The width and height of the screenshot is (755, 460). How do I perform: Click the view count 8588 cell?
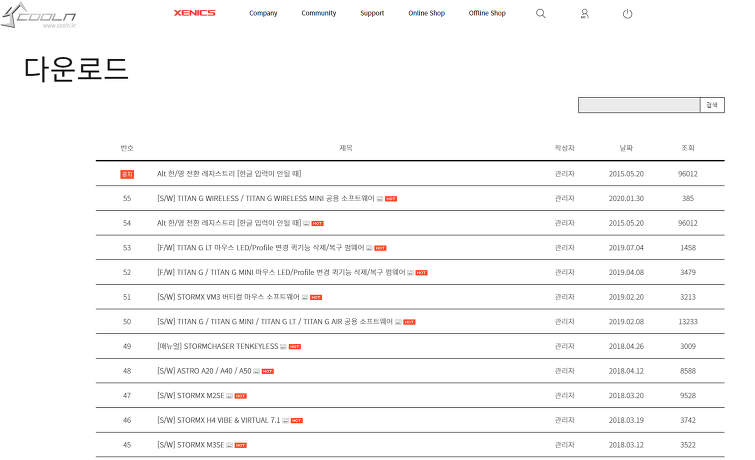coord(688,371)
